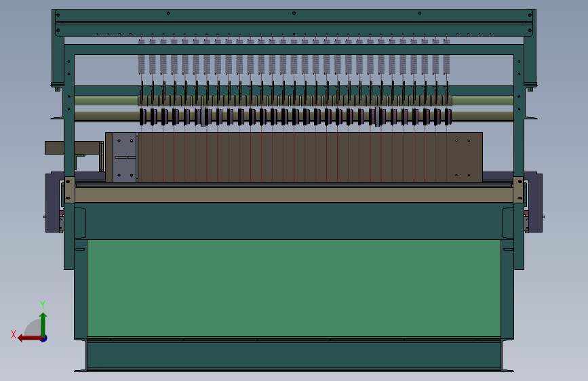Screen dimensions: 588x381
Task: Click the red X axis arrow of the triad
Action: coord(29,338)
